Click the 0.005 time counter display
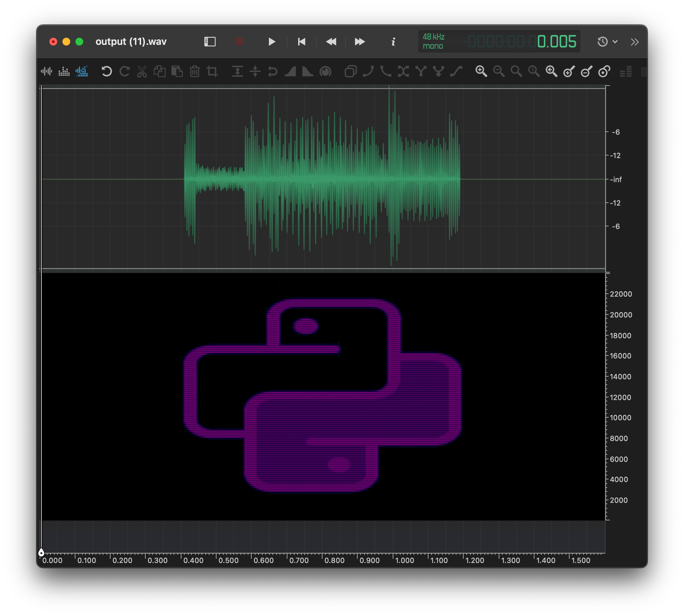Viewport: 684px width, 616px height. (557, 42)
